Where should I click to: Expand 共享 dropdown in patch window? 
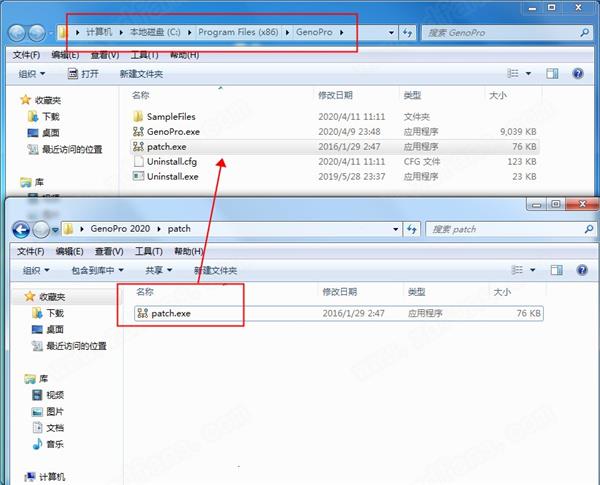(158, 271)
